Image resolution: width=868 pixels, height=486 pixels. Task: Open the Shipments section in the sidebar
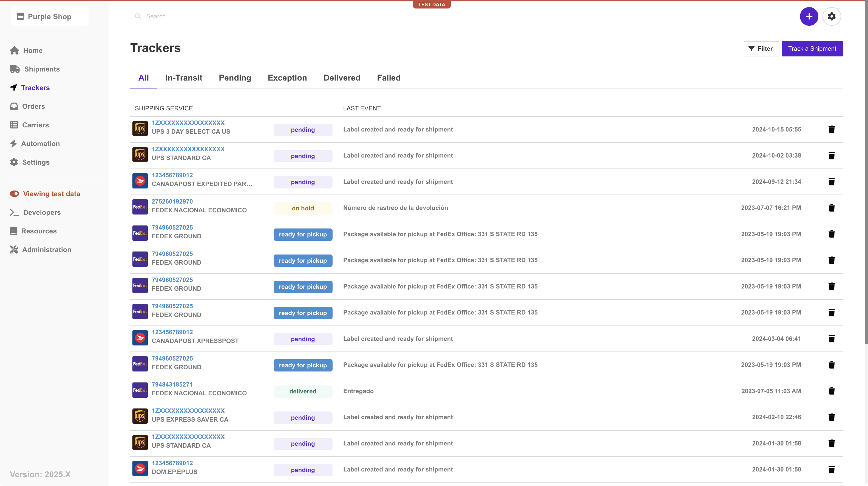[x=42, y=69]
